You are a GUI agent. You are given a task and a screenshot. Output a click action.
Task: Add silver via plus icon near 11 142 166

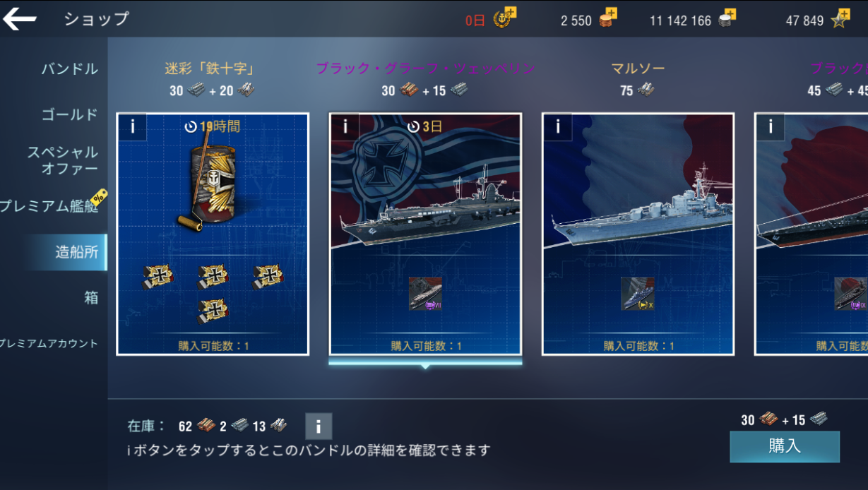tap(727, 18)
